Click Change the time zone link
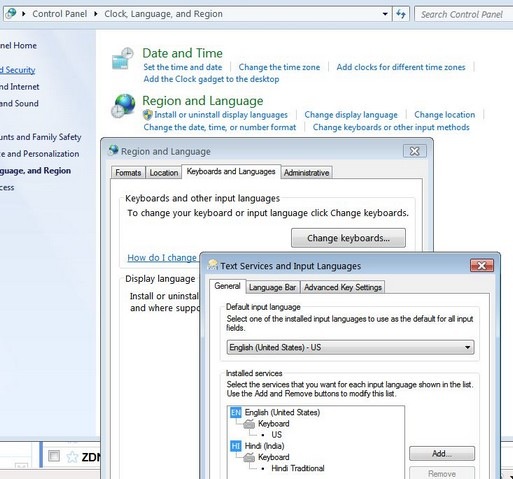This screenshot has height=479, width=513. 279,67
